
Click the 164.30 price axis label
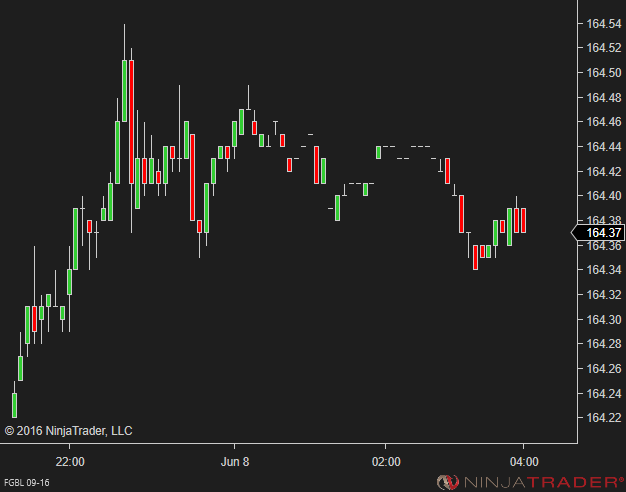(x=604, y=319)
